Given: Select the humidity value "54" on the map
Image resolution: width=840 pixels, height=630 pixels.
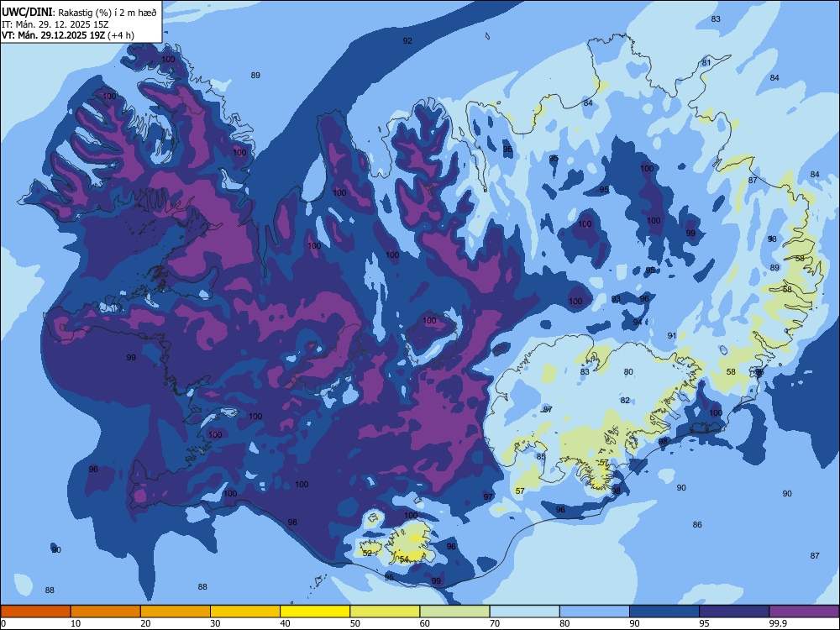Looking at the screenshot, I should point(404,559).
